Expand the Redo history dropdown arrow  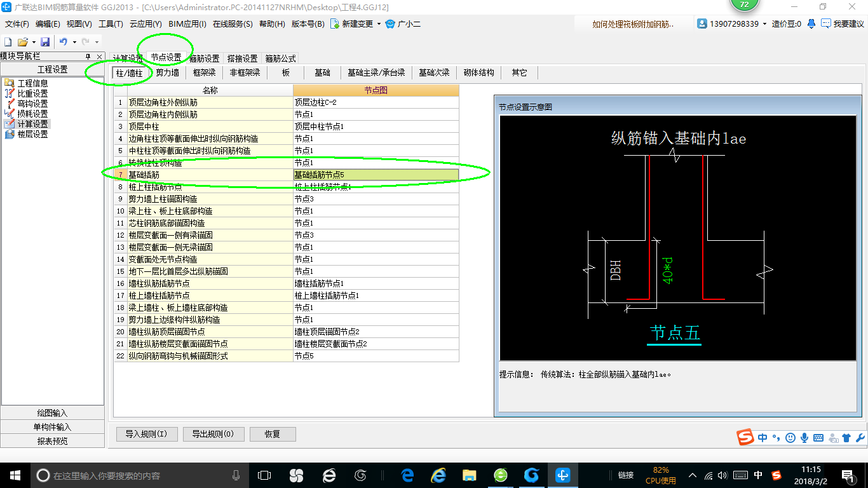tap(96, 42)
